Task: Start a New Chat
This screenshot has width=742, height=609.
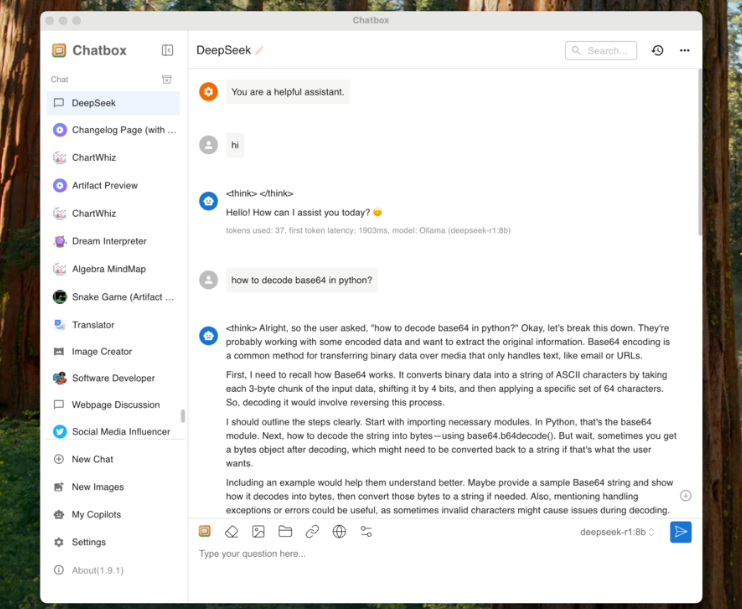Action: point(113,459)
